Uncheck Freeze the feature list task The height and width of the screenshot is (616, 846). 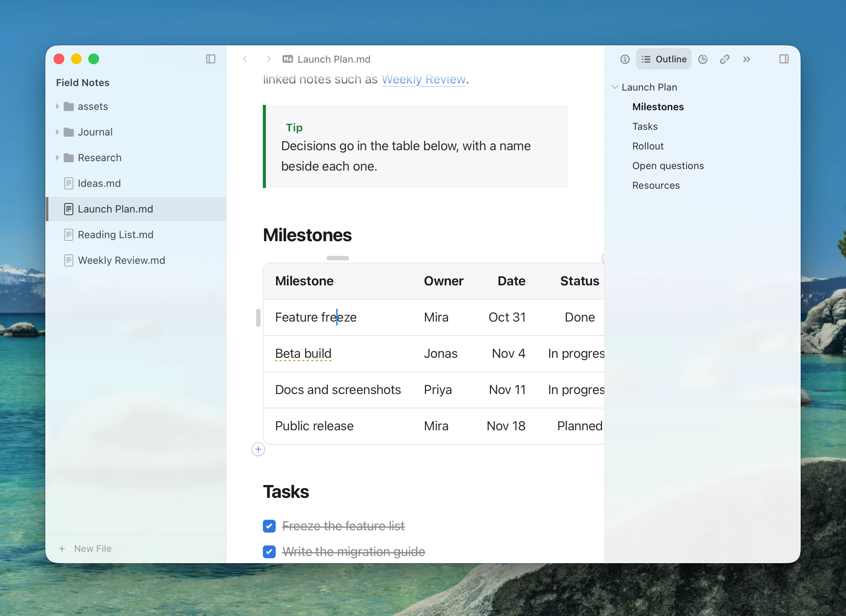(x=269, y=526)
